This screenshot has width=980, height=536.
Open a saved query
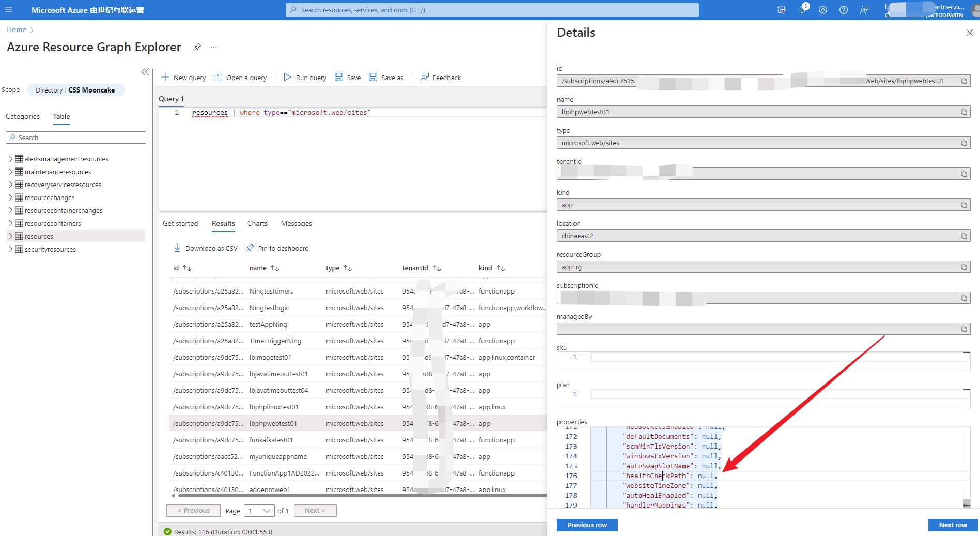click(x=240, y=77)
